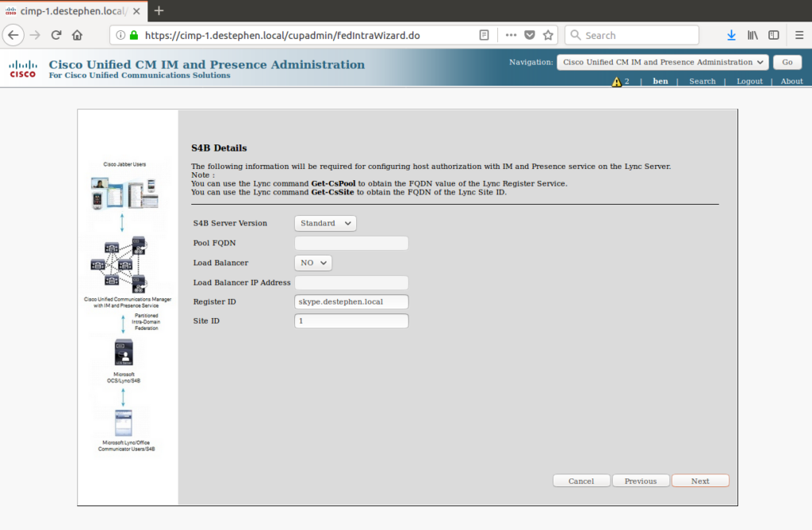Click the Site ID field

pyautogui.click(x=351, y=321)
